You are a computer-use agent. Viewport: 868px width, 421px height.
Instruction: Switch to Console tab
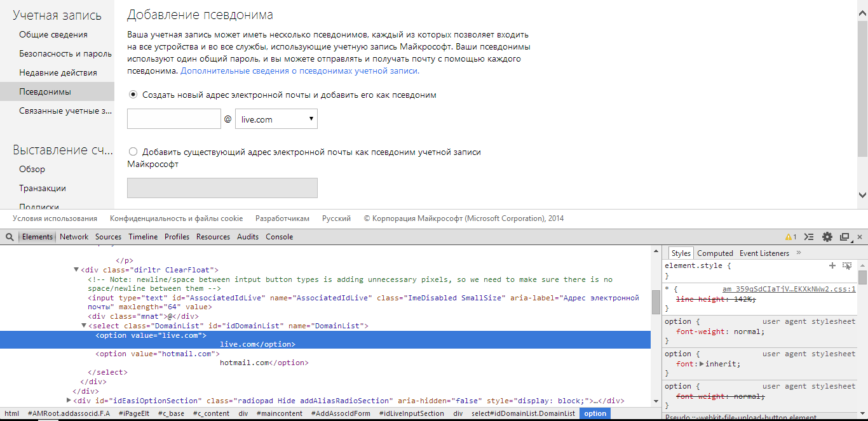coord(279,237)
